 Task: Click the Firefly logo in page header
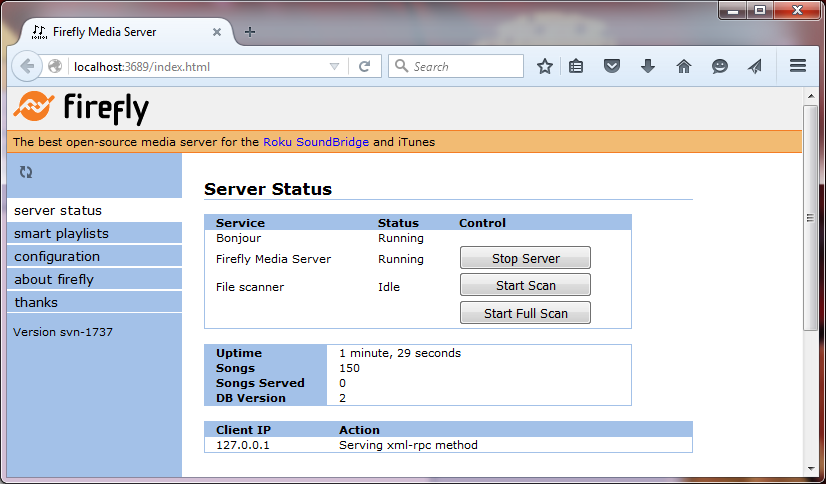click(81, 106)
